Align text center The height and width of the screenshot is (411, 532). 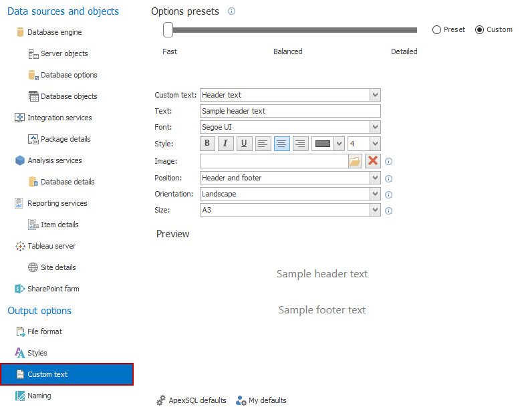281,144
